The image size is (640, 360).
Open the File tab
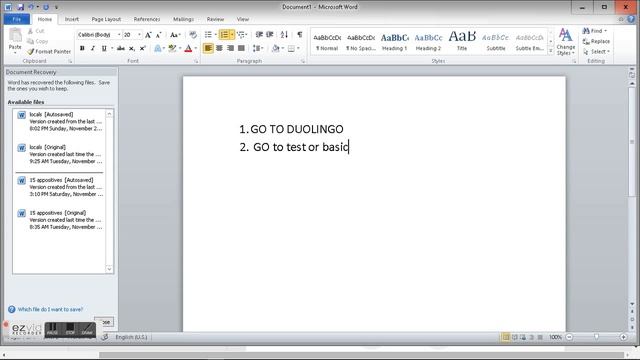pos(17,19)
